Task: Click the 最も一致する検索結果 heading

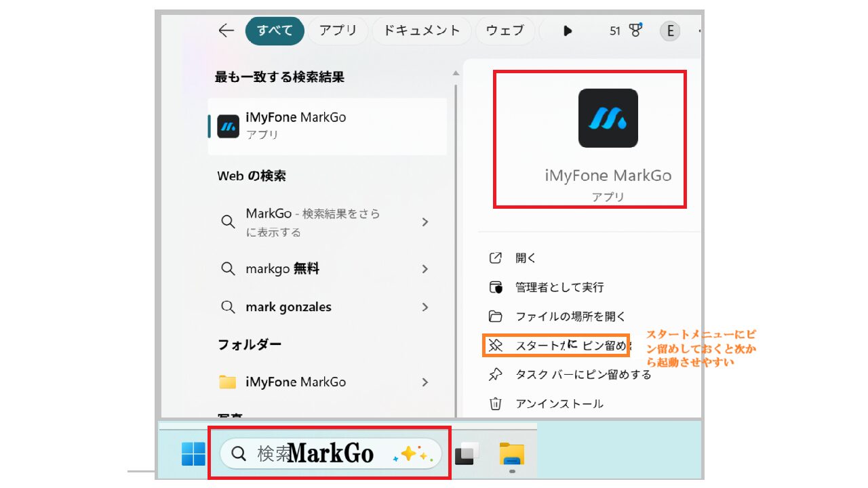Action: coord(279,77)
